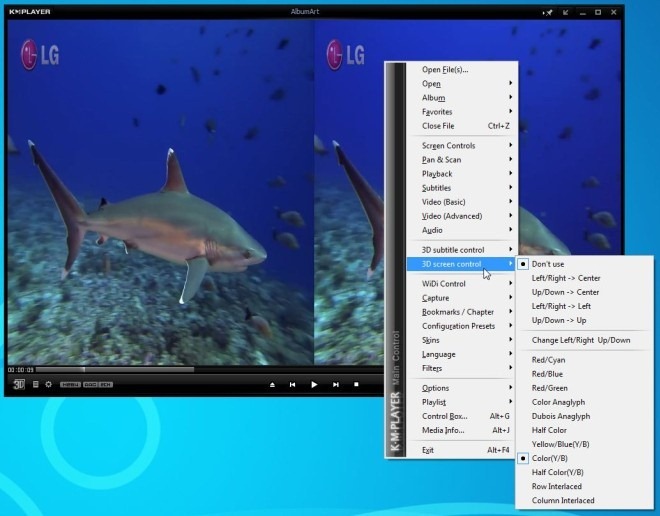The image size is (660, 516).
Task: Open the Filters submenu
Action: point(462,368)
